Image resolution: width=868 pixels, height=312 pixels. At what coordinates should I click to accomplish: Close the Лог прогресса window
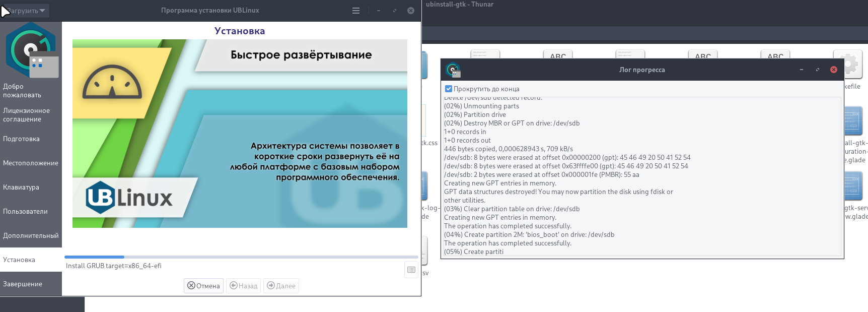tap(834, 70)
